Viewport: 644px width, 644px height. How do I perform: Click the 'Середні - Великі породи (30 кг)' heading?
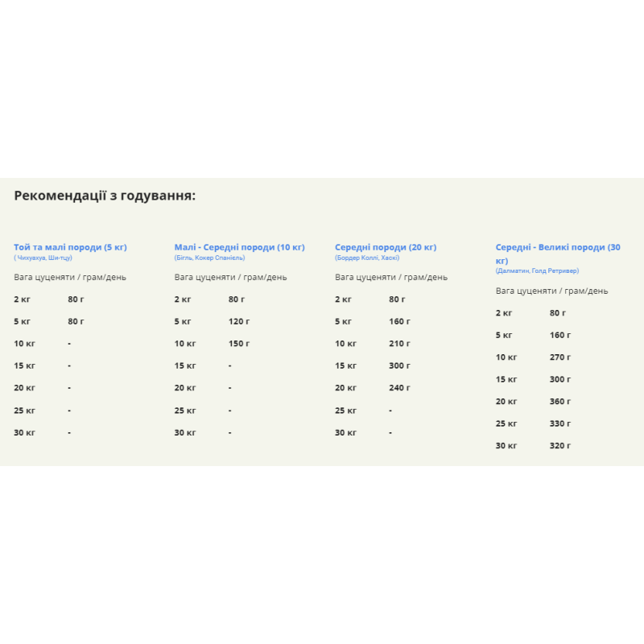[558, 254]
